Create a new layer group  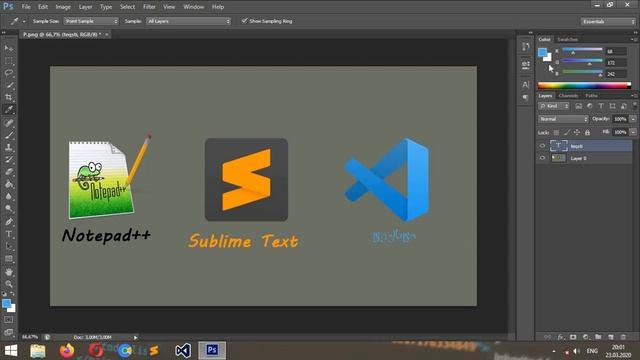(598, 337)
